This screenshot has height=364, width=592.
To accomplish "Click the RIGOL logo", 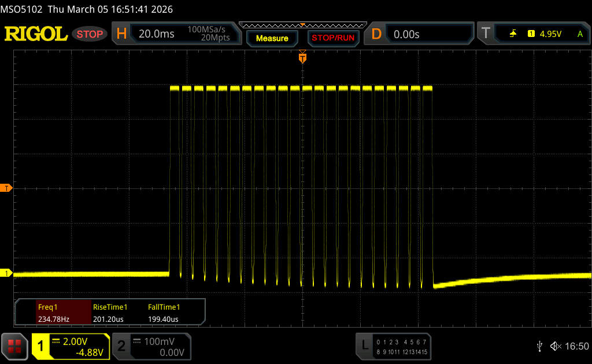I will tap(36, 34).
